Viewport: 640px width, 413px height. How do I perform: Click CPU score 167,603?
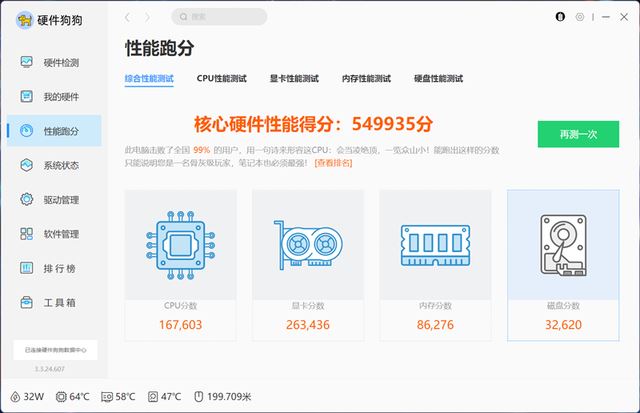coord(180,325)
